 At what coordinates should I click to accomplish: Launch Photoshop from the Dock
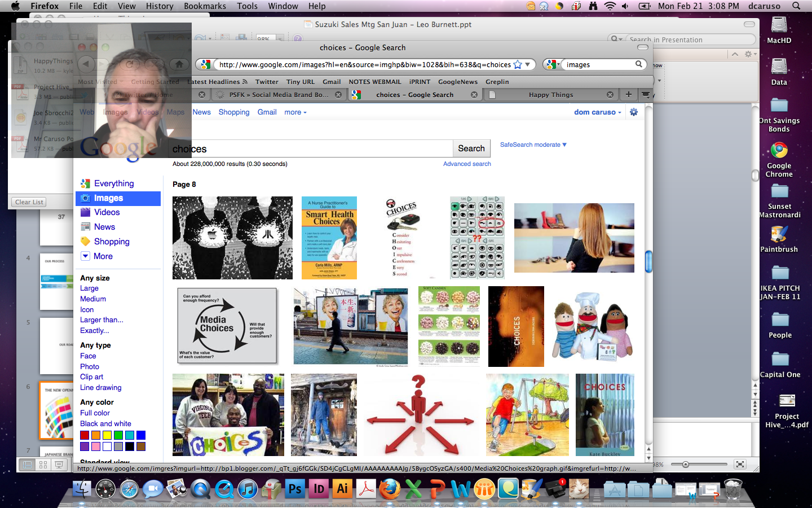295,489
